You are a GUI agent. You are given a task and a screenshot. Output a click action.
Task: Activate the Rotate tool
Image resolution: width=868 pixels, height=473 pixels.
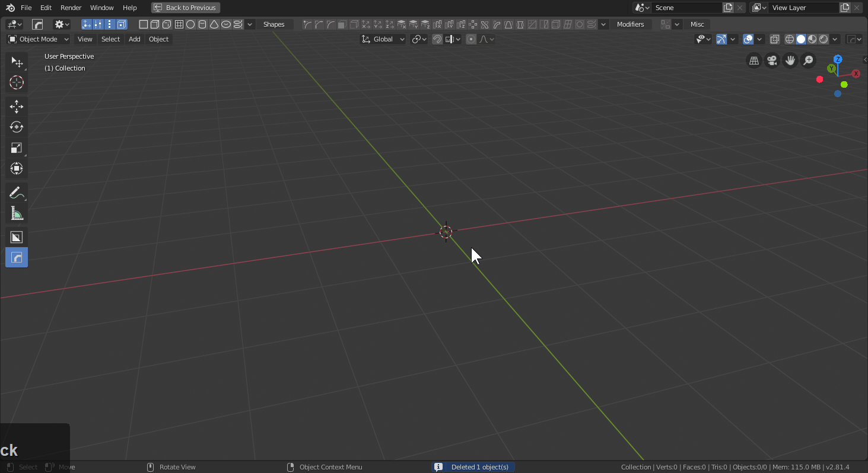[17, 127]
